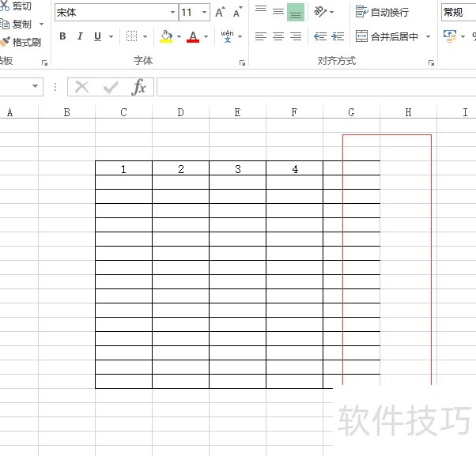Open the font color dropdown arrow
The height and width of the screenshot is (456, 476).
click(x=206, y=36)
